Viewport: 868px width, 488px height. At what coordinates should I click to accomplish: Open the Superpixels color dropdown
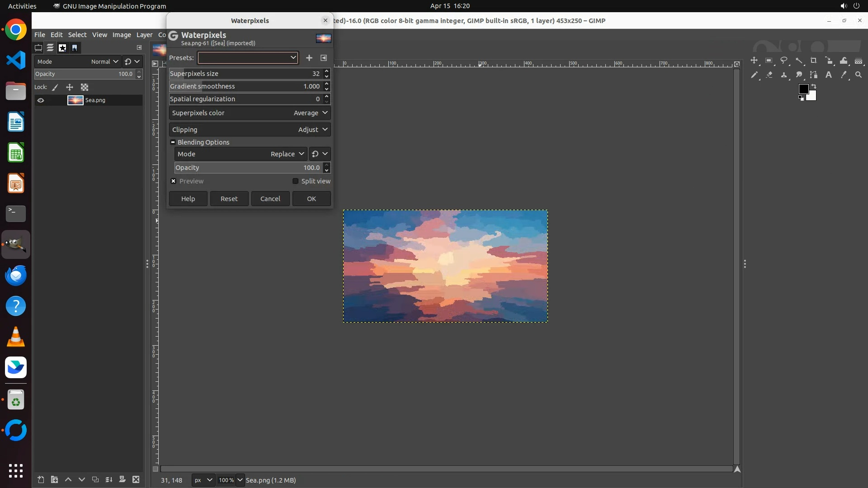[x=250, y=113]
